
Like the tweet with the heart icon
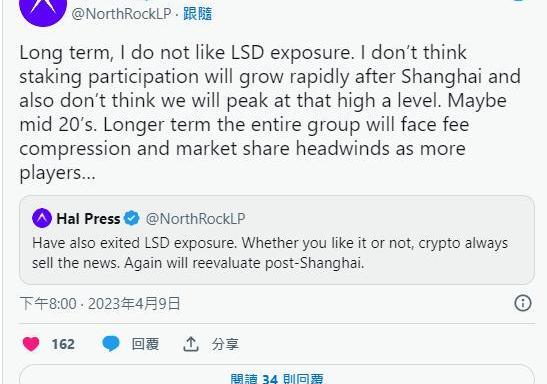pos(31,344)
